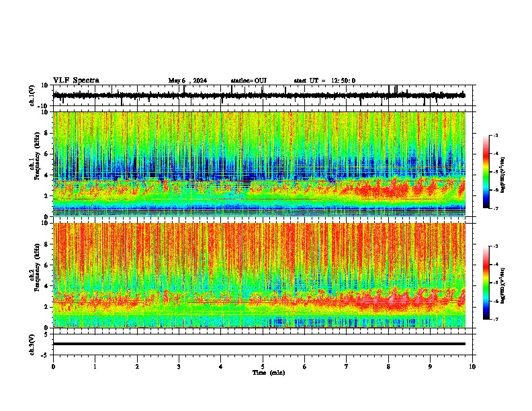Image resolution: width=532 pixels, height=411 pixels.
Task: Click the "-7" label on ch.2 color bar
Action: (x=495, y=319)
